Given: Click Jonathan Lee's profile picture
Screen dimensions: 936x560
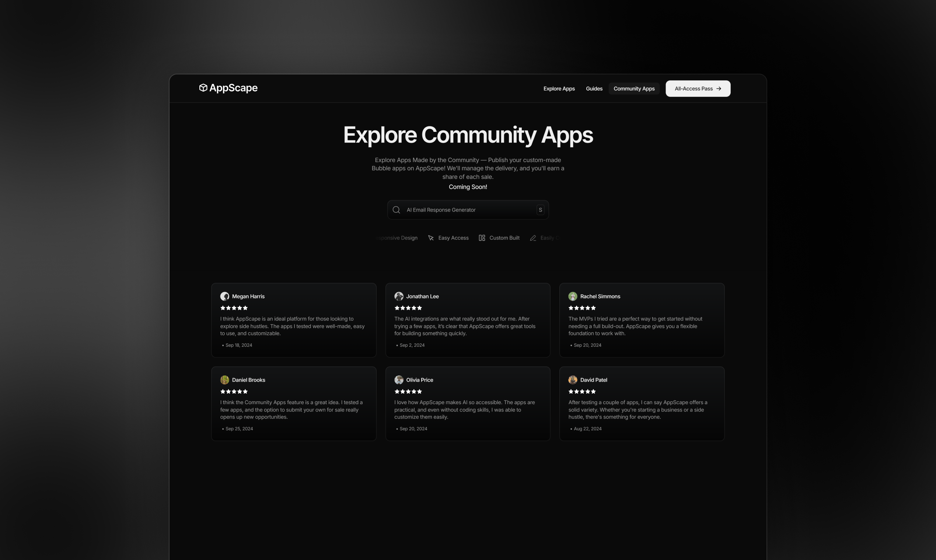Looking at the screenshot, I should click(399, 296).
